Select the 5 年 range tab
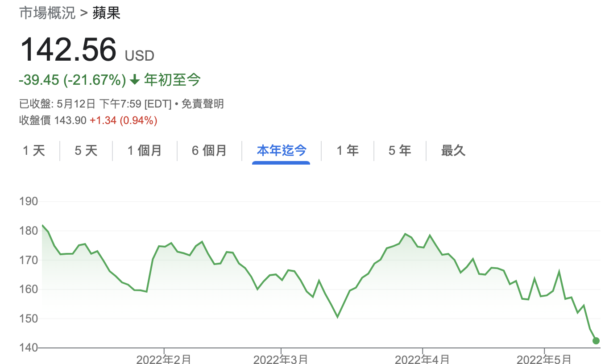605x364 pixels. point(400,151)
